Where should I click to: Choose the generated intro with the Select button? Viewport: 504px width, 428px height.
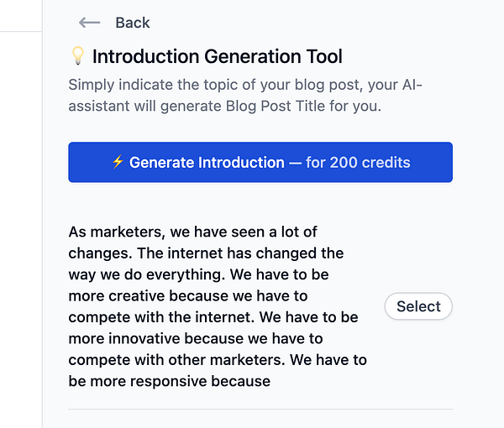pyautogui.click(x=418, y=306)
